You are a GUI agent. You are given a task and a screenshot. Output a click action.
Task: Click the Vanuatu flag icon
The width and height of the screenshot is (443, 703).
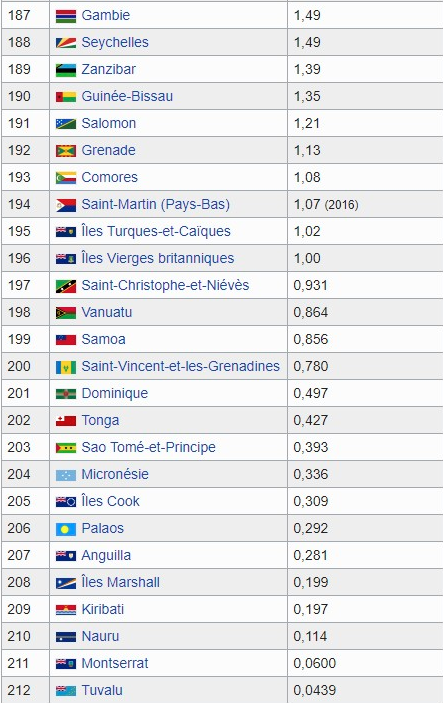click(x=65, y=313)
